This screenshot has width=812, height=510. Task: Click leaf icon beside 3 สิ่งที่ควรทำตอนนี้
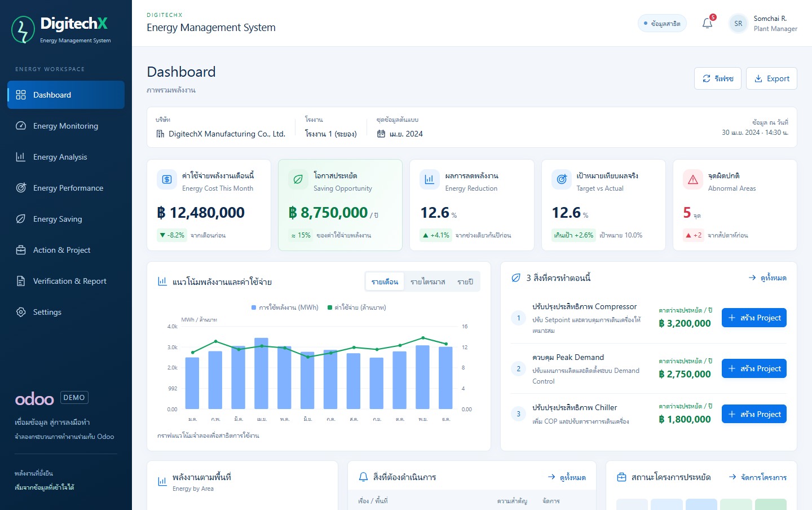515,278
